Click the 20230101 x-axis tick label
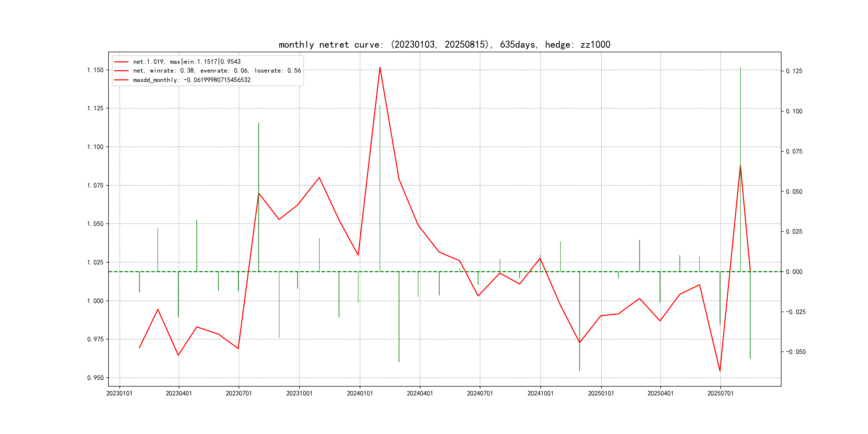The width and height of the screenshot is (868, 434). [x=119, y=393]
